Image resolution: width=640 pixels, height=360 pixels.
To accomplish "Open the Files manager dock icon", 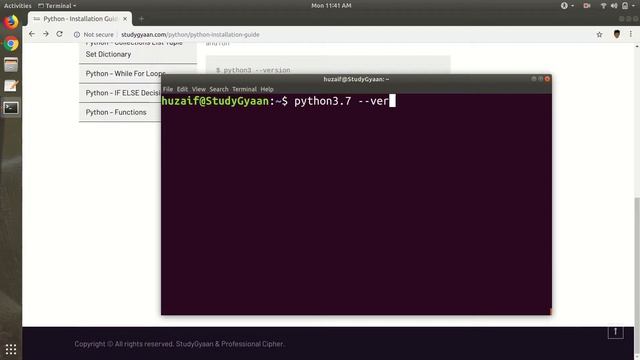I will click(11, 64).
